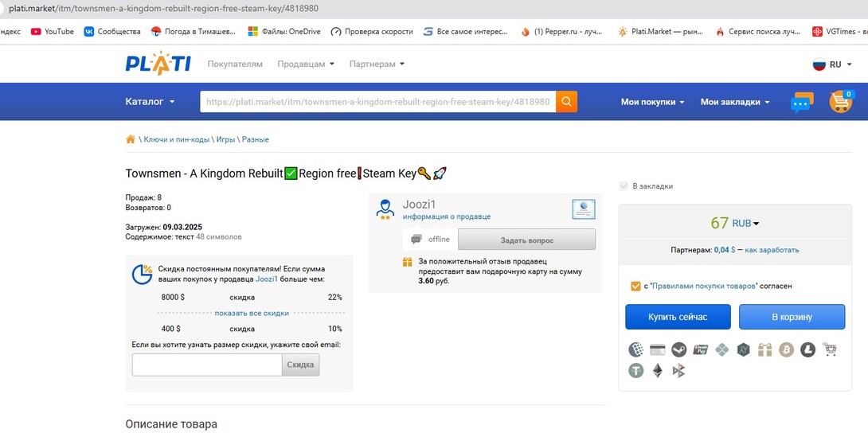The width and height of the screenshot is (868, 433).
Task: Click the seller certificate icon
Action: coord(584,209)
